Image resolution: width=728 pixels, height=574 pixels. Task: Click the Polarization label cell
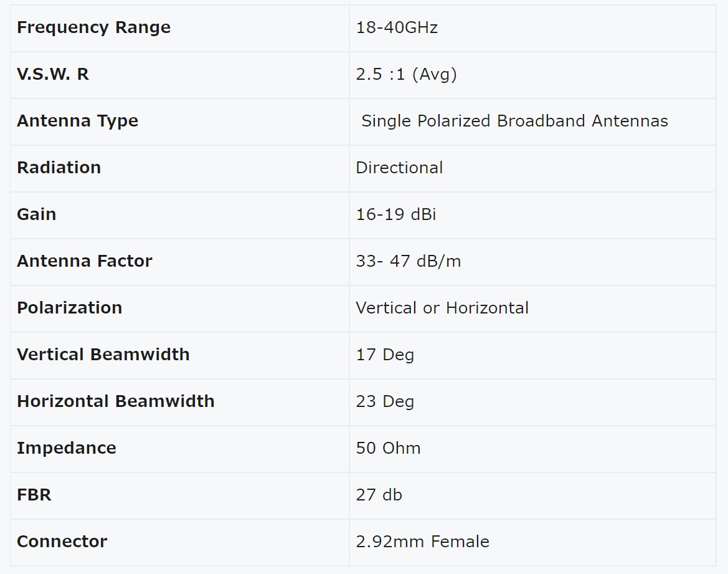coord(180,309)
